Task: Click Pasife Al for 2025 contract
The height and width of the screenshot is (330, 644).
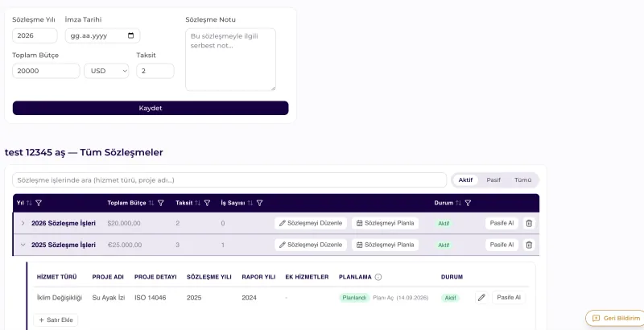Action: click(x=502, y=245)
